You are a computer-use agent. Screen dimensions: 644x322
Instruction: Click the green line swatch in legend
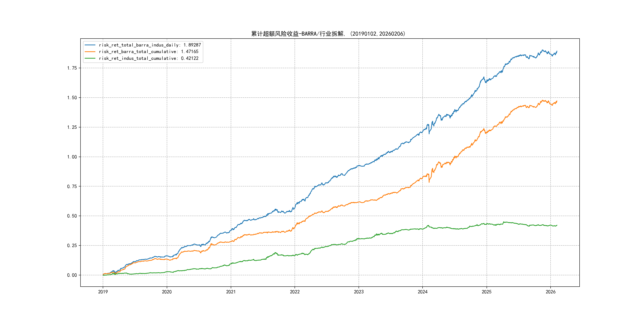click(90, 58)
